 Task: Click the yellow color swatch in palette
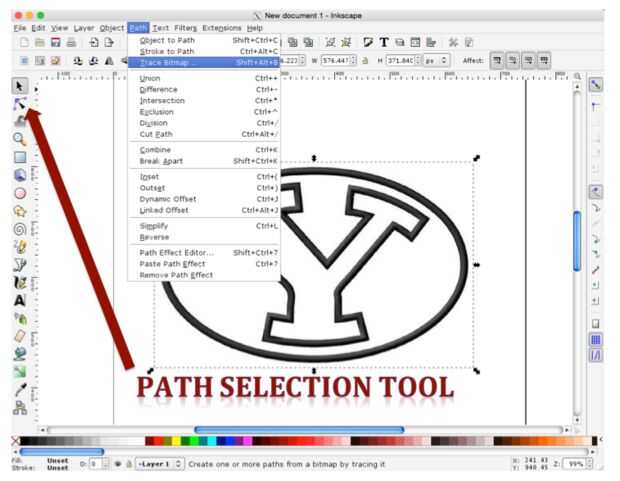(x=176, y=441)
